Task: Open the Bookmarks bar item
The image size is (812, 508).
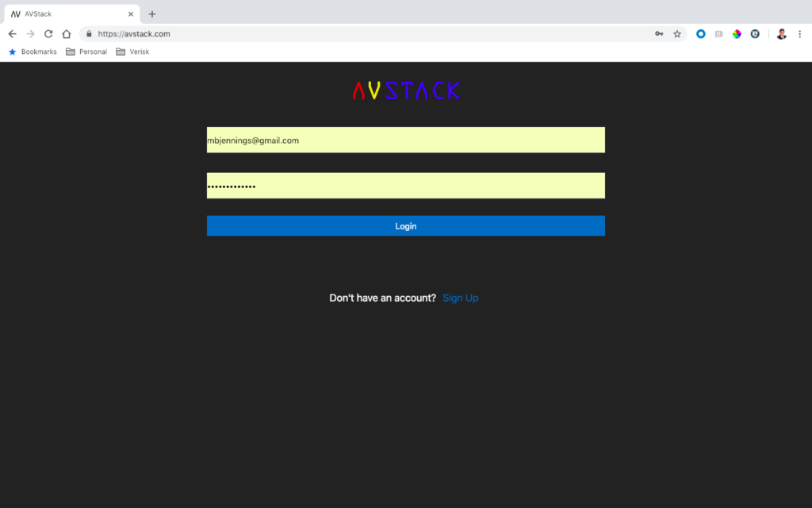Action: point(33,52)
